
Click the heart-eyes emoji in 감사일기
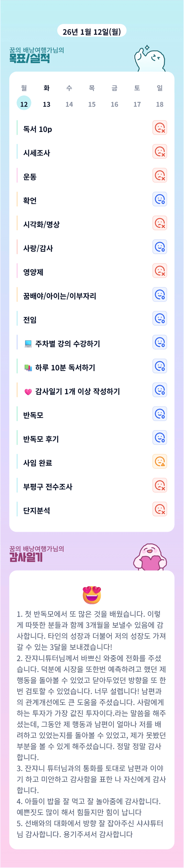pyautogui.click(x=92, y=595)
